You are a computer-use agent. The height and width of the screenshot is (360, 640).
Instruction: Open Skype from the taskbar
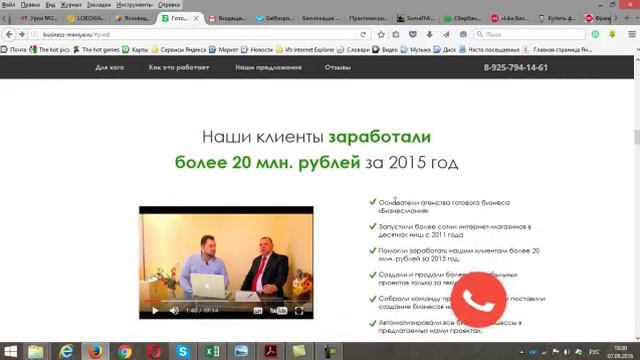(x=183, y=351)
